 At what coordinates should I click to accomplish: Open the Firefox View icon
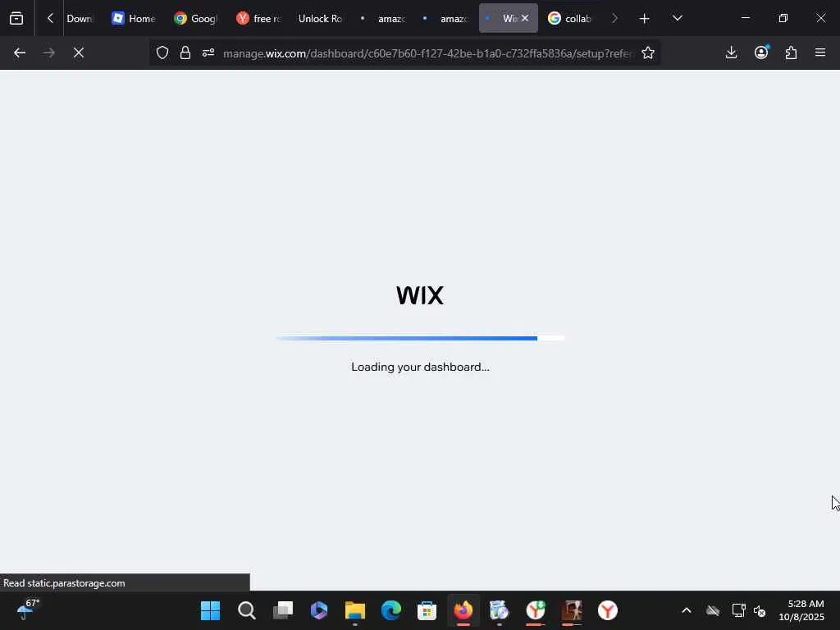16,18
